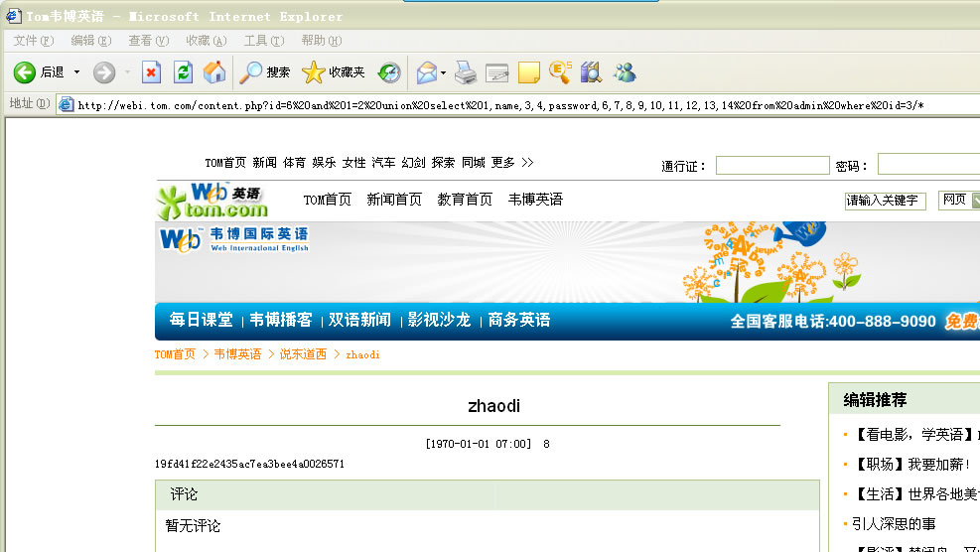The width and height of the screenshot is (980, 552).
Task: Expand the Mail button dropdown arrow
Action: [443, 72]
